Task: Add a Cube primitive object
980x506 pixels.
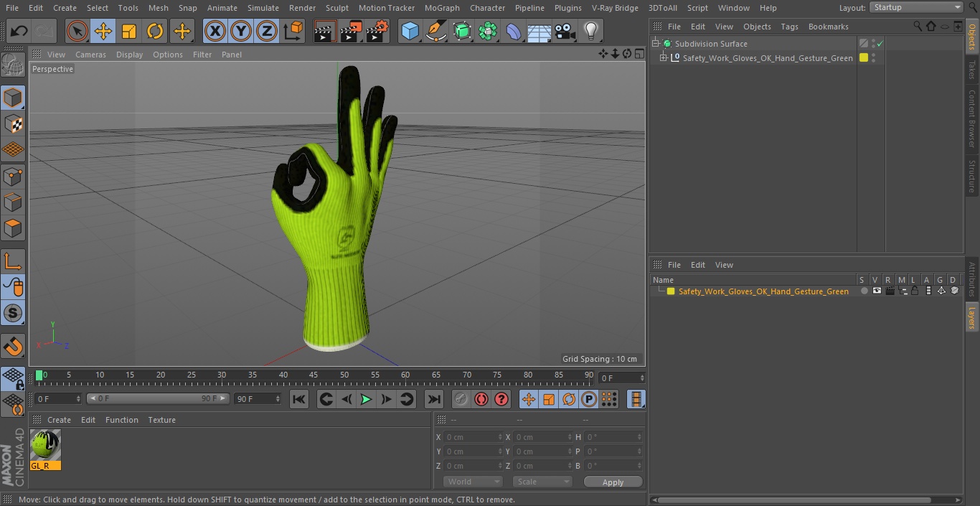Action: [x=410, y=31]
